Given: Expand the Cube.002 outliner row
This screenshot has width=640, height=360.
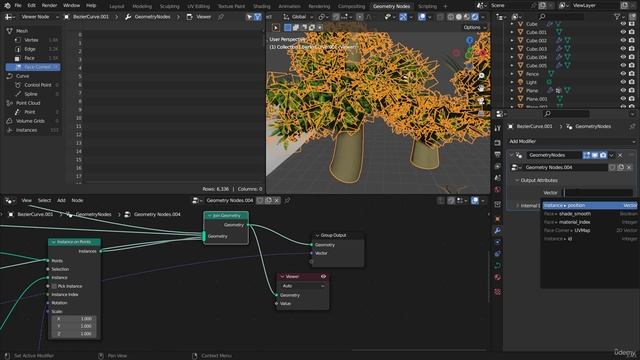Looking at the screenshot, I should coord(512,41).
